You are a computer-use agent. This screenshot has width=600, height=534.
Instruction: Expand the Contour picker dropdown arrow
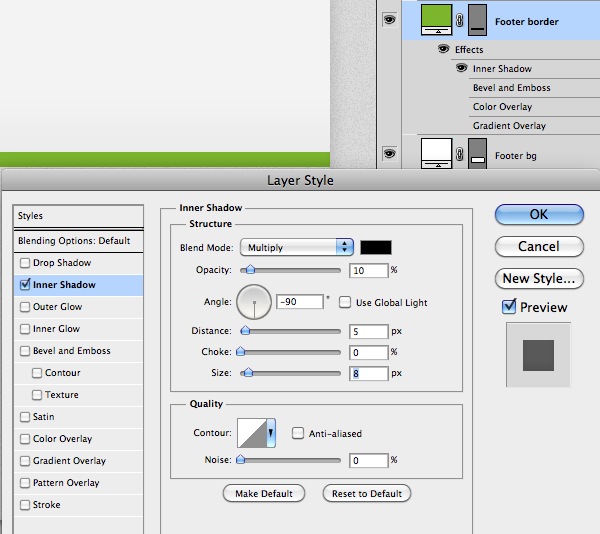[271, 433]
